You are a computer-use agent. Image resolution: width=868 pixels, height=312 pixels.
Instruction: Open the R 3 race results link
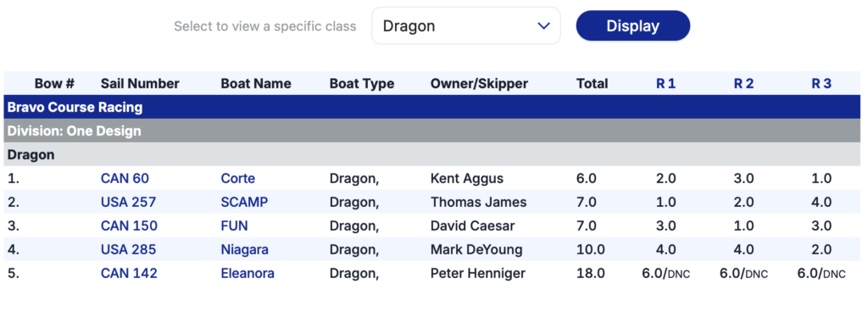(821, 84)
